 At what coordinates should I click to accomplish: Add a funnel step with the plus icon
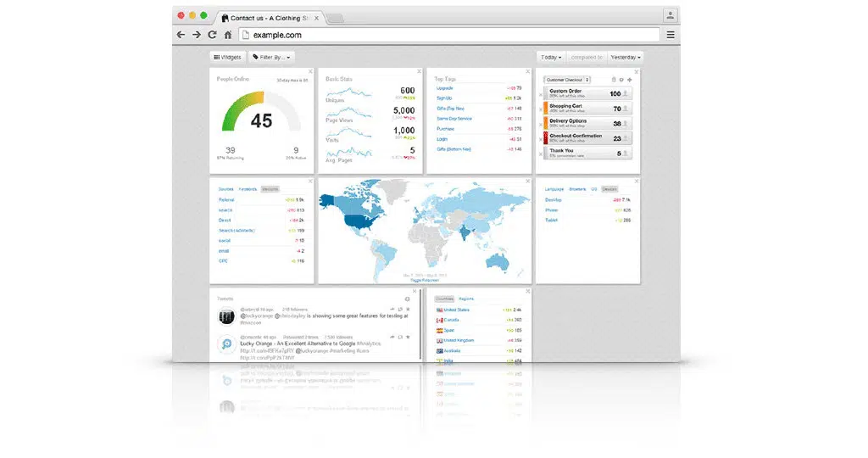(x=630, y=80)
